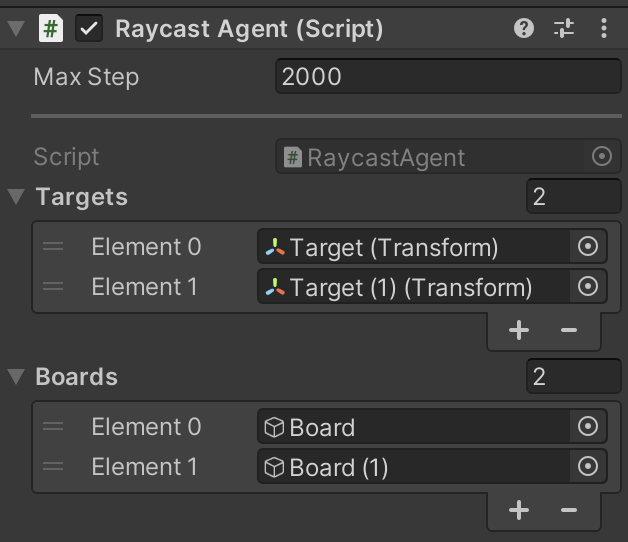Add an element to the Targets list
Viewport: 628px width, 542px height.
pos(519,330)
